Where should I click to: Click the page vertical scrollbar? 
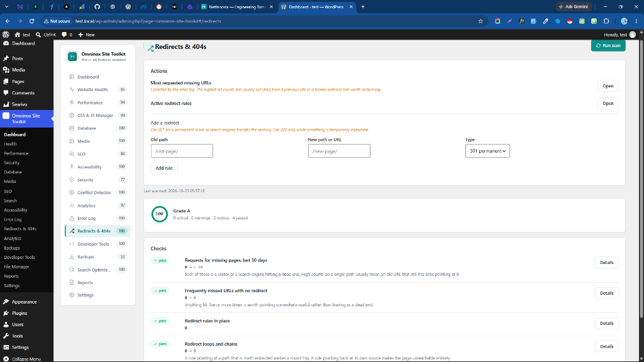[x=641, y=178]
